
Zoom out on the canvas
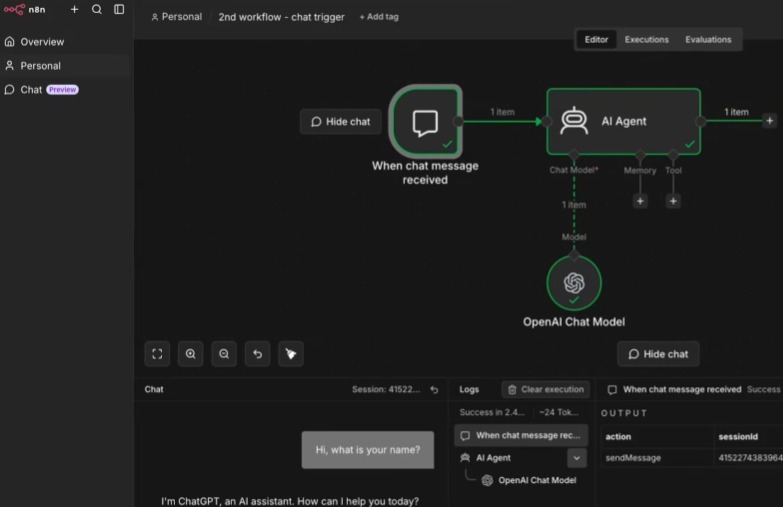pos(224,354)
